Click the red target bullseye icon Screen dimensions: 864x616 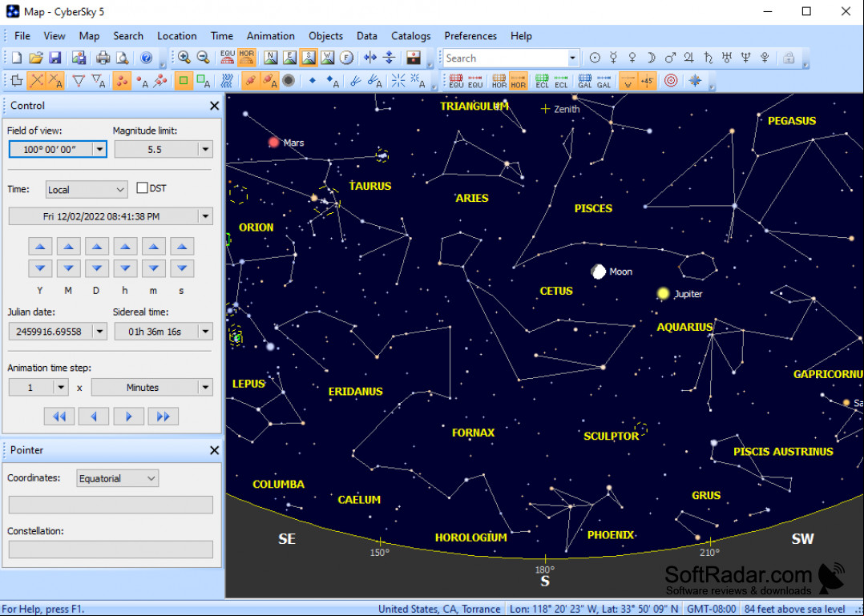[x=671, y=81]
